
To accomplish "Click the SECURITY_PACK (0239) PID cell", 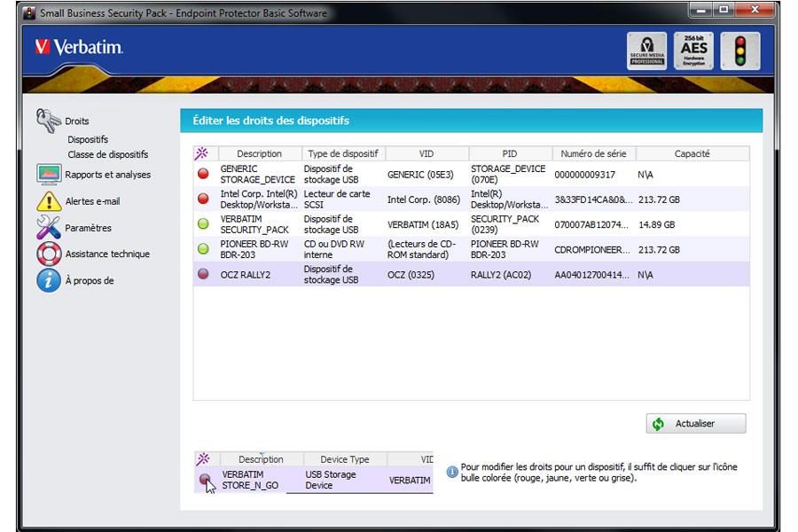I will tap(505, 224).
